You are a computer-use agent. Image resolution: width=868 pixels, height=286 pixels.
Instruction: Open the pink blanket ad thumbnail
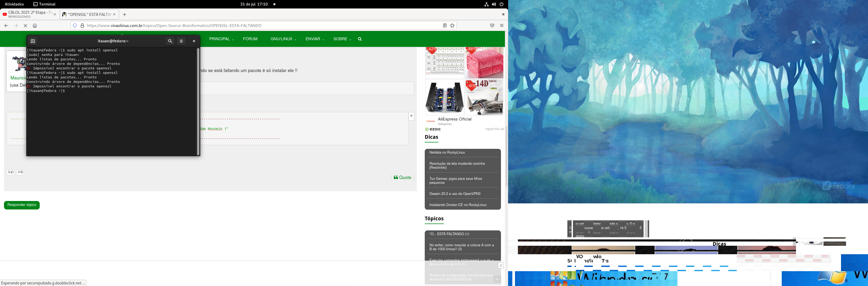coord(484,63)
